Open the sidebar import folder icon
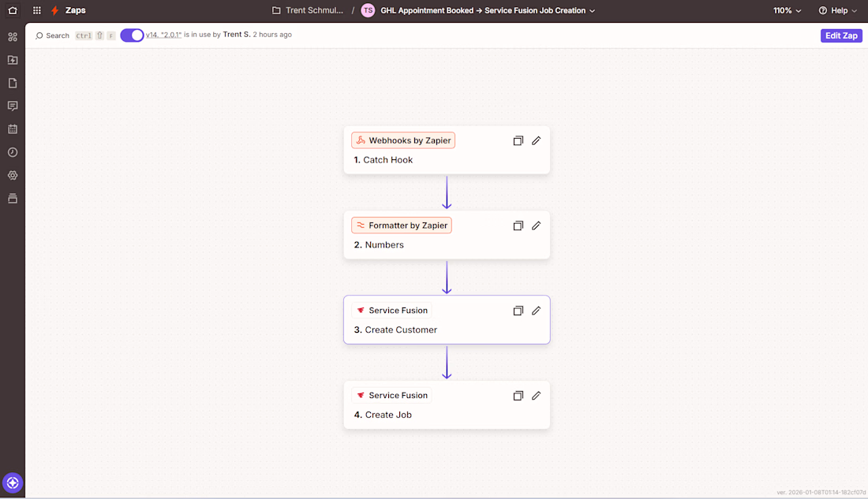This screenshot has width=868, height=499. (13, 60)
